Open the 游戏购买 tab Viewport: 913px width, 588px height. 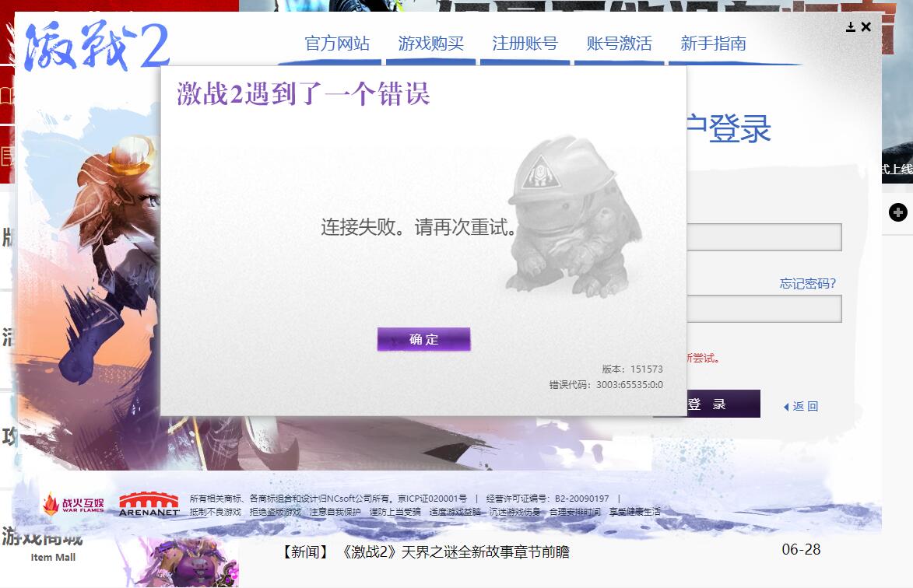point(431,44)
